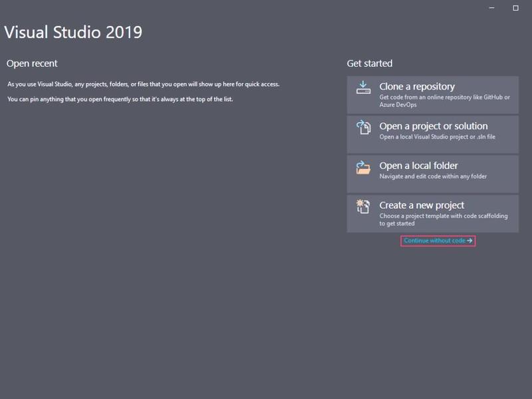Maximize the Visual Studio 2019 window

click(515, 8)
